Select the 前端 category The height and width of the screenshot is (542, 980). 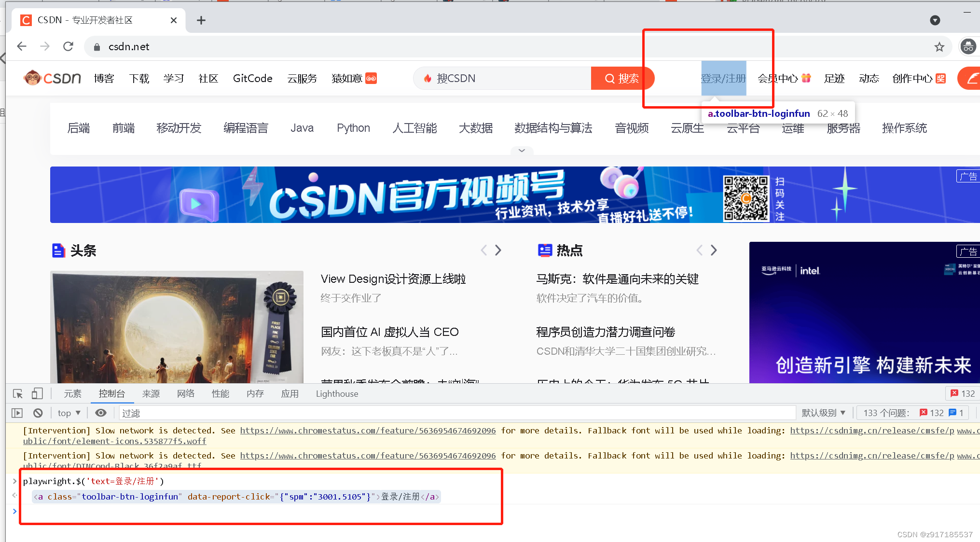(x=124, y=128)
